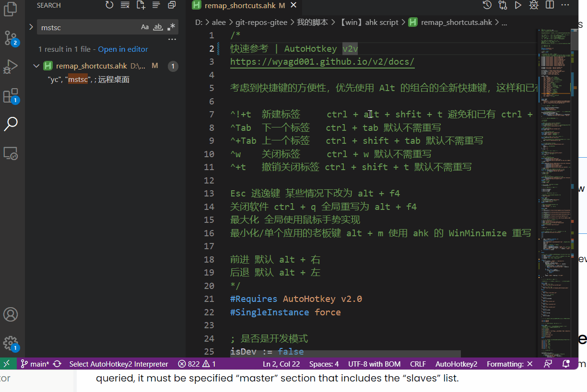
Task: Close the remap_shortcuts.ahk tab
Action: tap(293, 5)
